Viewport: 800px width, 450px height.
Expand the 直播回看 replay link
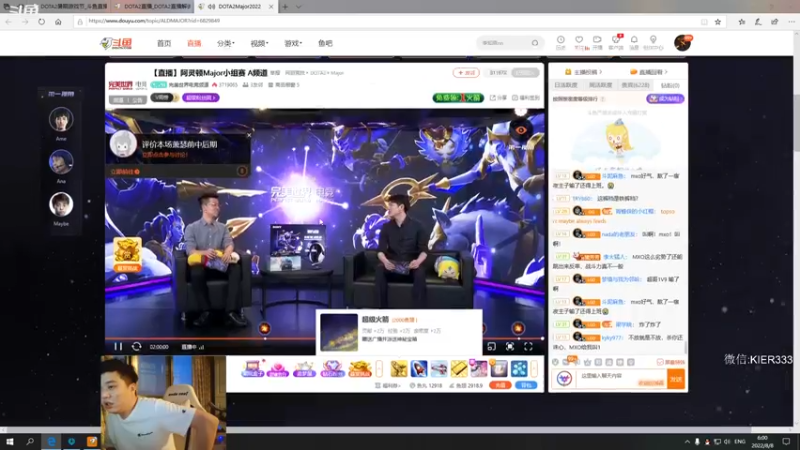coord(649,72)
